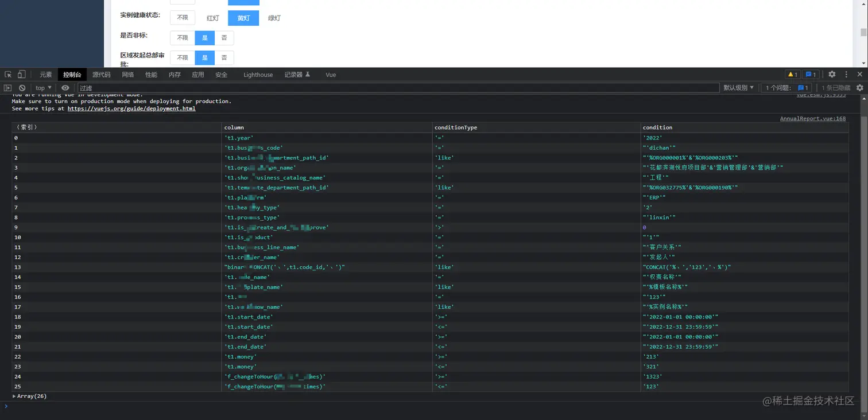Open the blue message count badge in tab bar
868x420 pixels.
(811, 75)
